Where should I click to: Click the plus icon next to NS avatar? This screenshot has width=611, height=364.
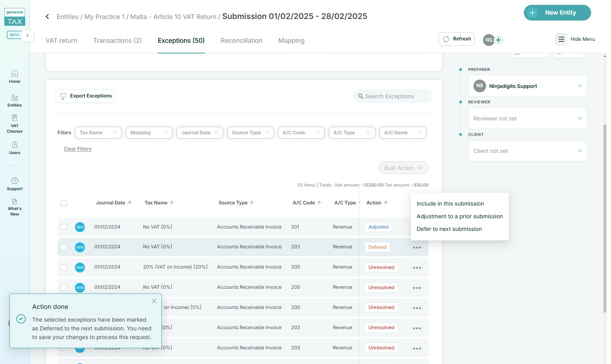pyautogui.click(x=498, y=40)
